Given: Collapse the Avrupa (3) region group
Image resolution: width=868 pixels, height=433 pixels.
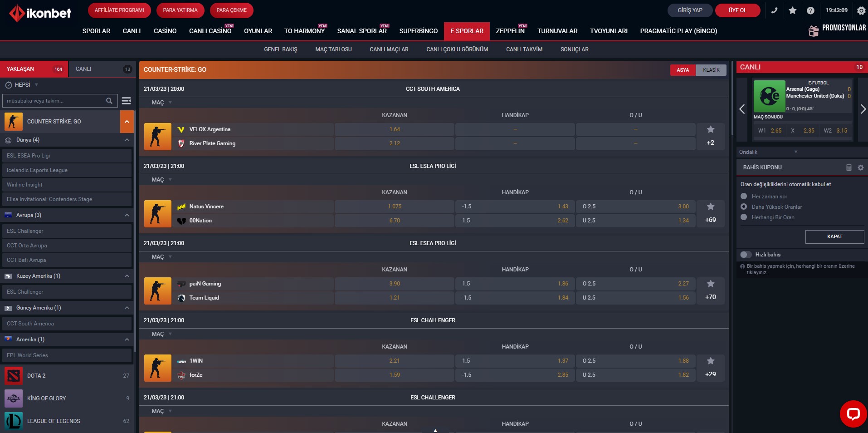Looking at the screenshot, I should pyautogui.click(x=127, y=215).
